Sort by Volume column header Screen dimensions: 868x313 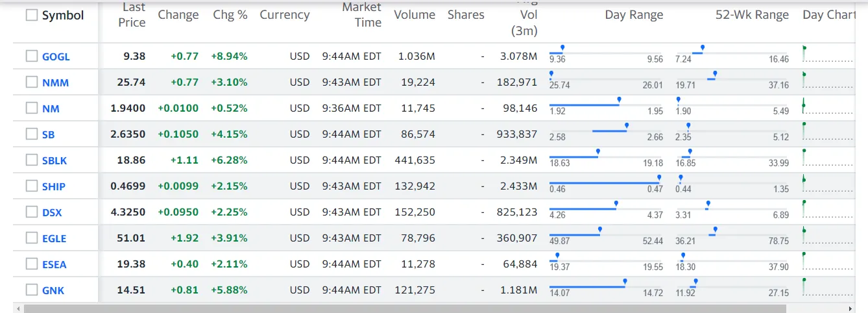(415, 15)
